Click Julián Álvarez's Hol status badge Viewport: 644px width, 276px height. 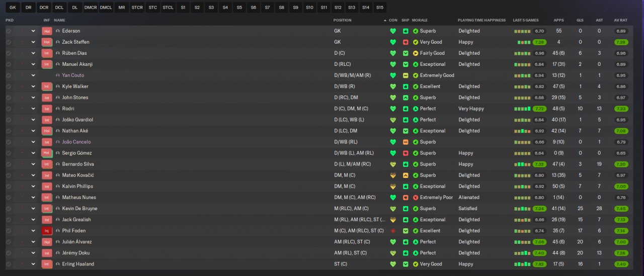(x=47, y=242)
